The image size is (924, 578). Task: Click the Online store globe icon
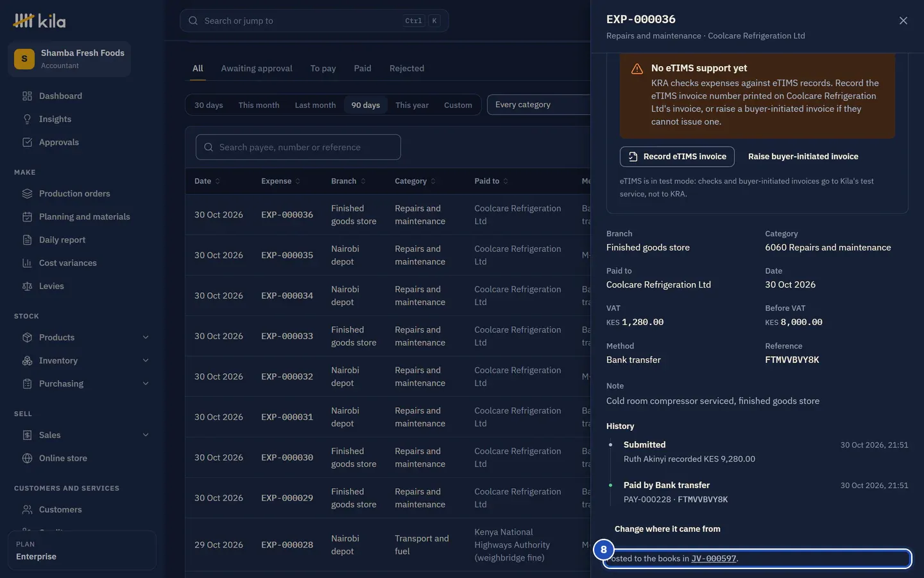(x=27, y=458)
